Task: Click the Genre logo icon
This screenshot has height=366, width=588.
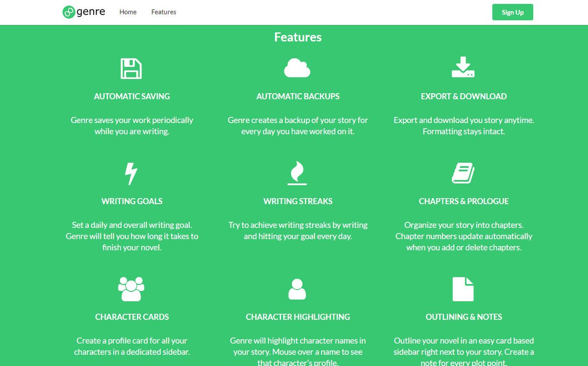Action: [x=69, y=12]
